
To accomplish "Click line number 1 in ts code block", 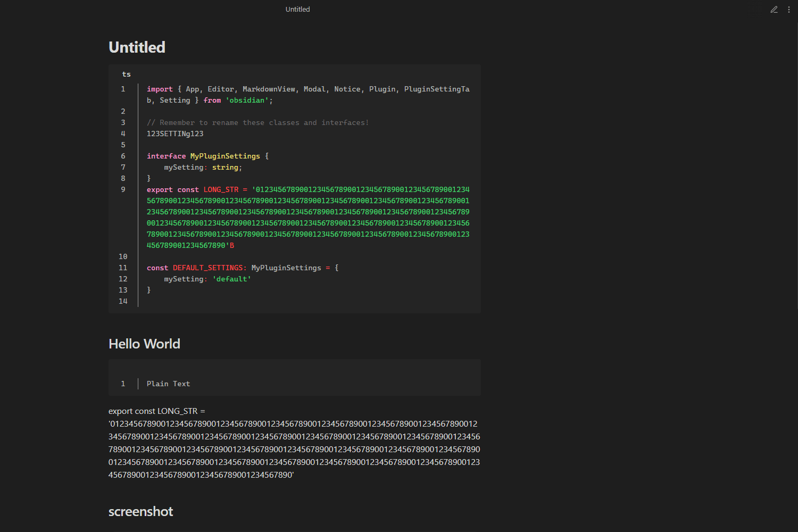I will [x=123, y=89].
